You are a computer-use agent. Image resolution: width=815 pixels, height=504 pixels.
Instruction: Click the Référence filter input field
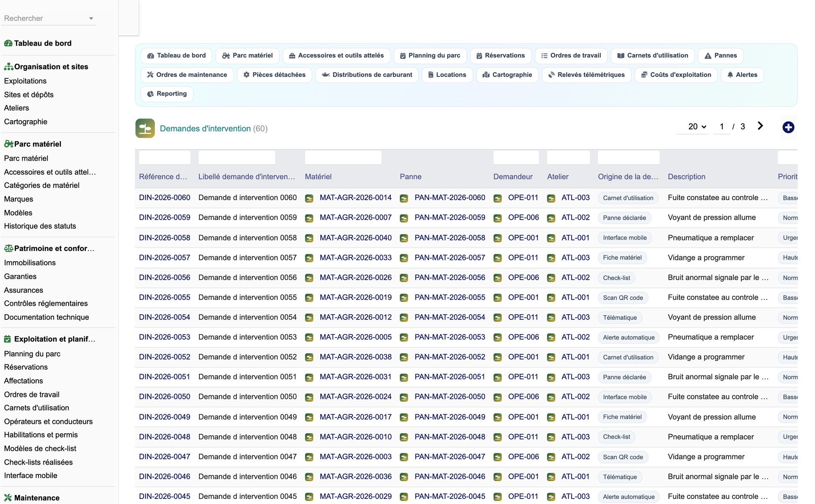[165, 157]
